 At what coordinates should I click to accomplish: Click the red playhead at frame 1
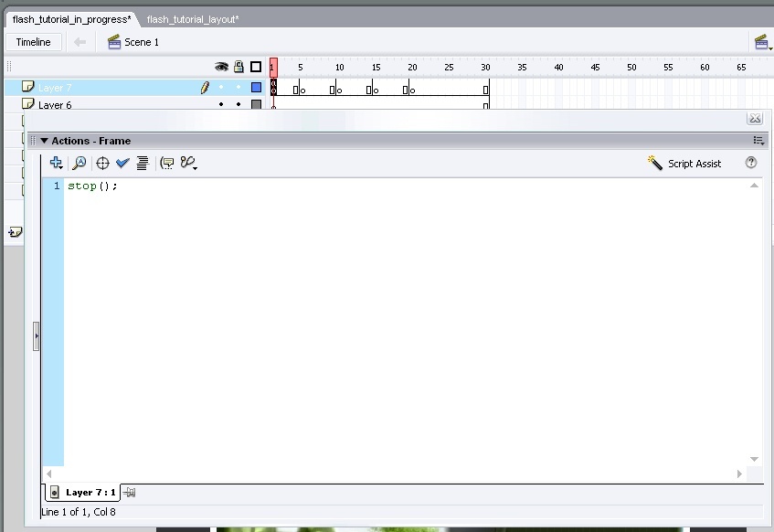click(273, 68)
